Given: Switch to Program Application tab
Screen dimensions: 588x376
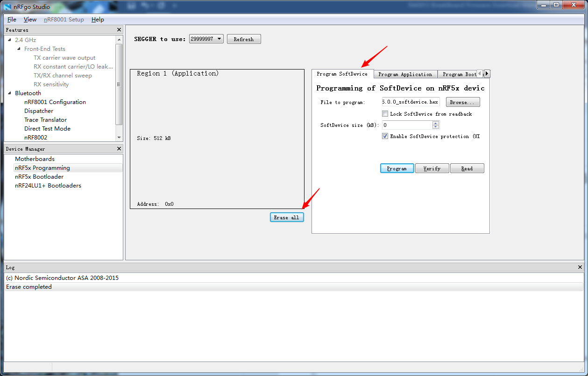Looking at the screenshot, I should pyautogui.click(x=405, y=74).
